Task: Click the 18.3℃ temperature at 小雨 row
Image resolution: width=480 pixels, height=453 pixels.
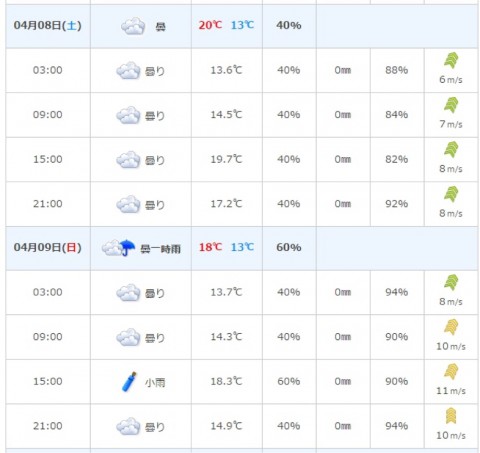Action: coord(226,381)
